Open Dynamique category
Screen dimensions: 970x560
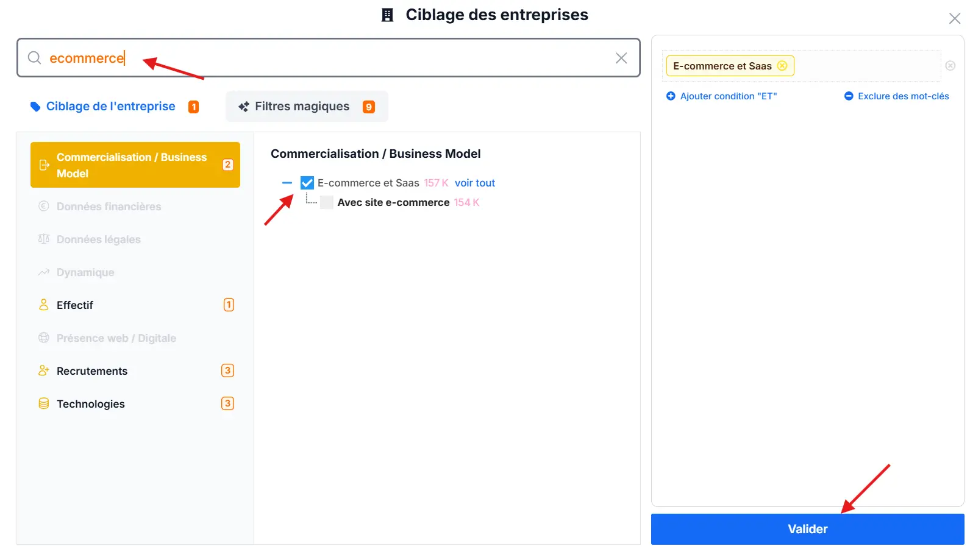pos(135,272)
